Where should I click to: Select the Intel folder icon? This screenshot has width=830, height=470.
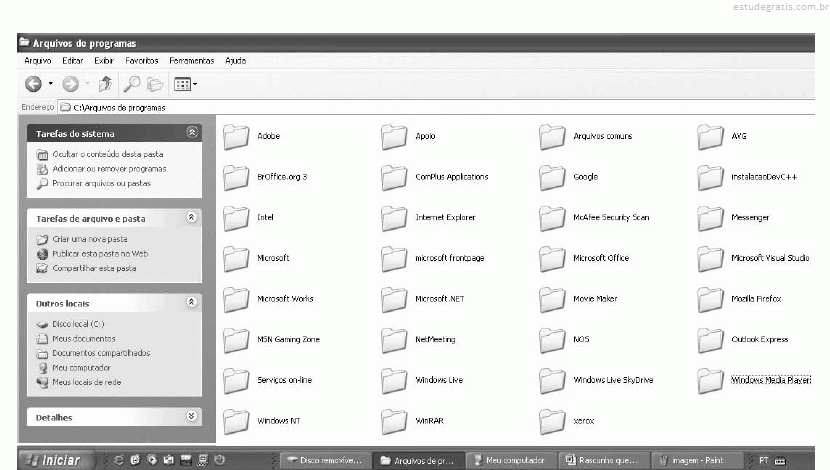tap(236, 218)
